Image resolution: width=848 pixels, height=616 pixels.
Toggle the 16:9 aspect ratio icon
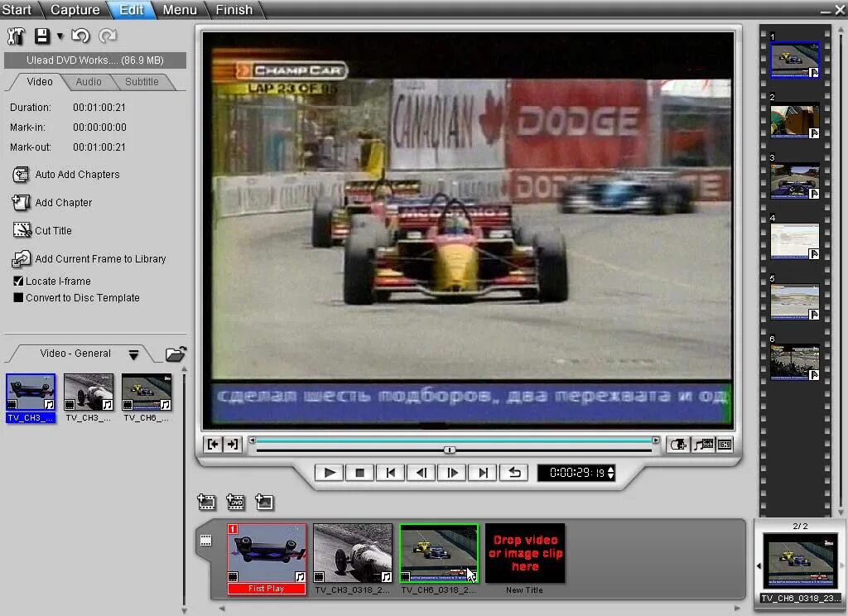click(x=724, y=445)
